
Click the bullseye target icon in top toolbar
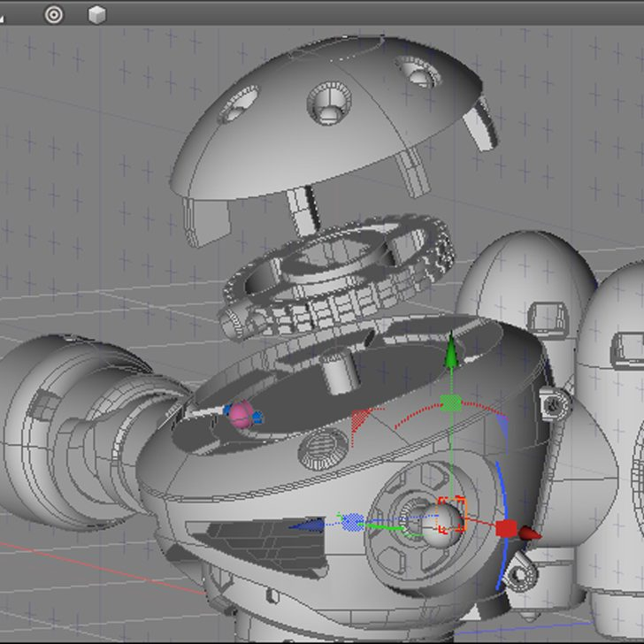pos(54,14)
